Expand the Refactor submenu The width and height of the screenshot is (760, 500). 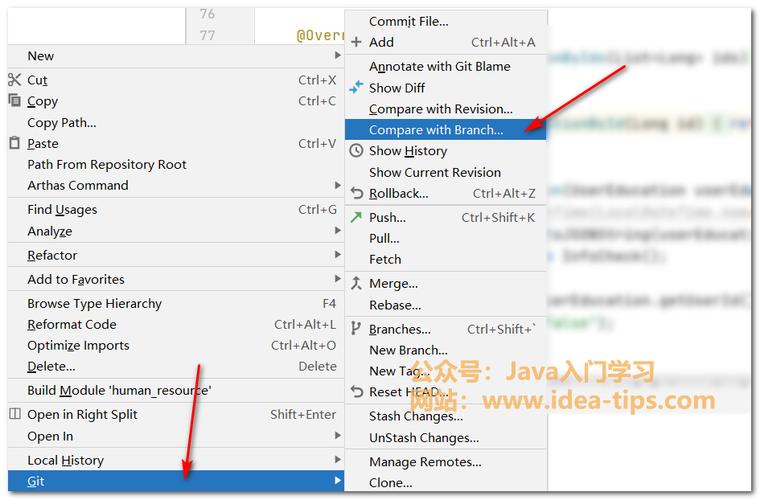pyautogui.click(x=337, y=255)
